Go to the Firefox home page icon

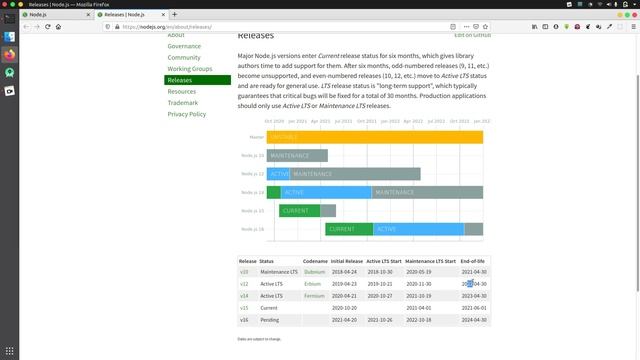pos(58,27)
